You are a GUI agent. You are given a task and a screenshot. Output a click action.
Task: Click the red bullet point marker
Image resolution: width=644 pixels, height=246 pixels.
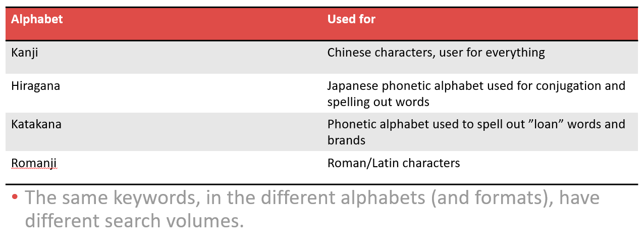[15, 197]
